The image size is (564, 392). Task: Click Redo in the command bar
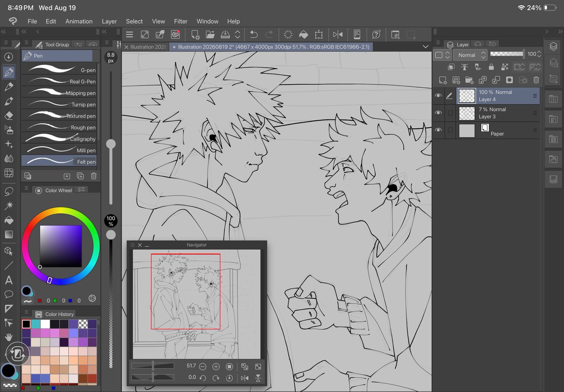click(269, 34)
